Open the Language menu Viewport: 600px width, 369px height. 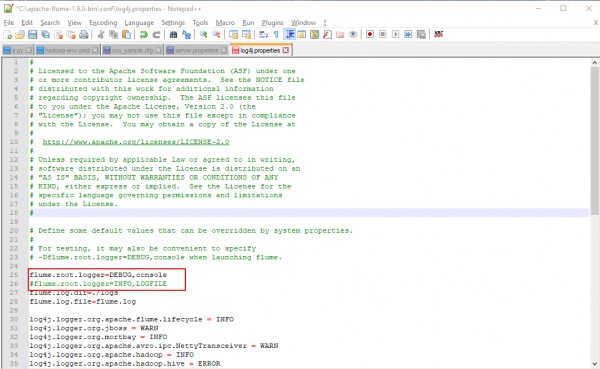click(x=139, y=23)
